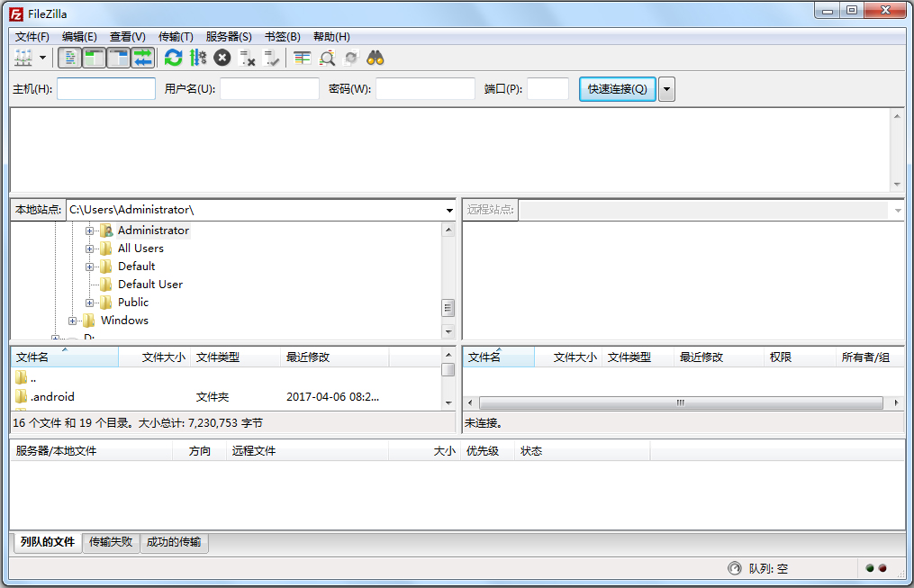Click the queue status icon in status bar
This screenshot has height=588, width=914.
pos(735,568)
